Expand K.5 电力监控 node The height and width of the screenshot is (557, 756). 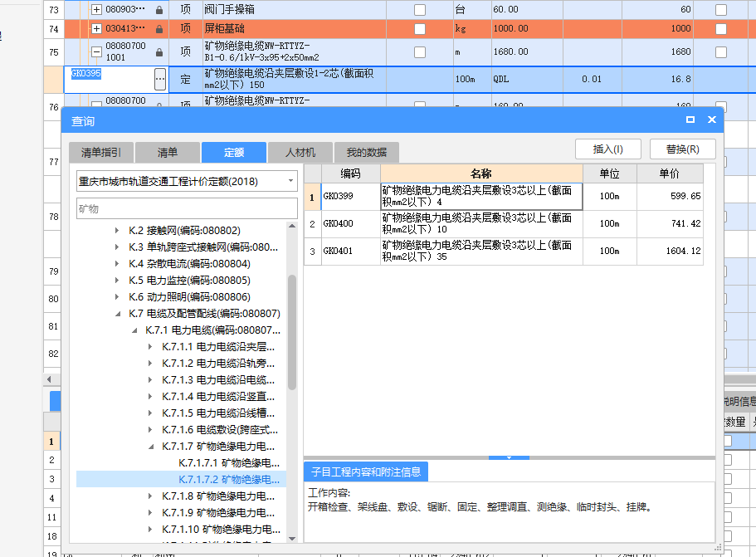coord(117,281)
